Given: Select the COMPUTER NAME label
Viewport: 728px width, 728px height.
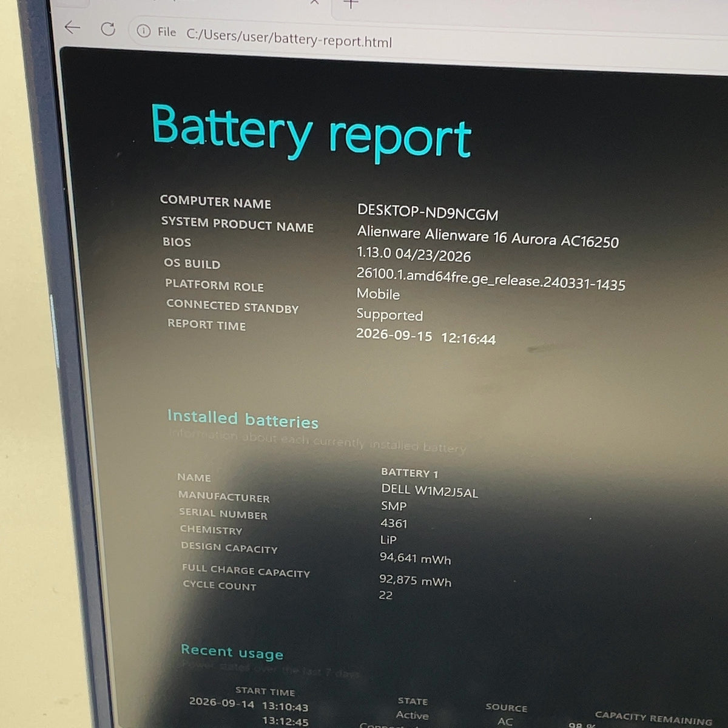Looking at the screenshot, I should 215,201.
